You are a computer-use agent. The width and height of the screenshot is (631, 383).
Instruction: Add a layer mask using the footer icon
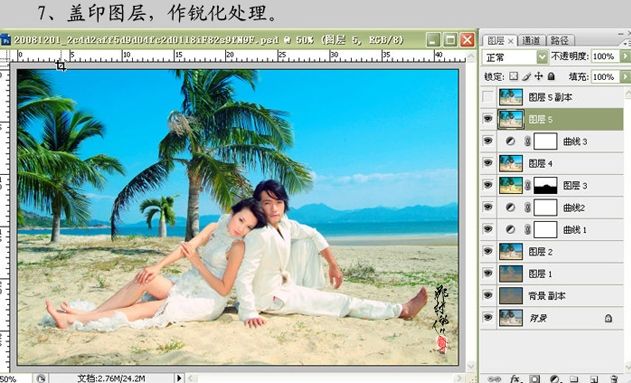[x=535, y=379]
